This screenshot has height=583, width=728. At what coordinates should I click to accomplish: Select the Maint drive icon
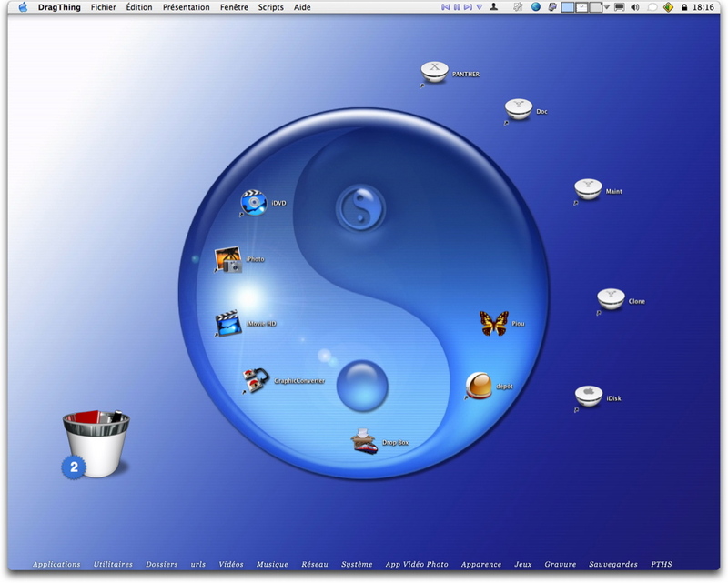pos(588,190)
